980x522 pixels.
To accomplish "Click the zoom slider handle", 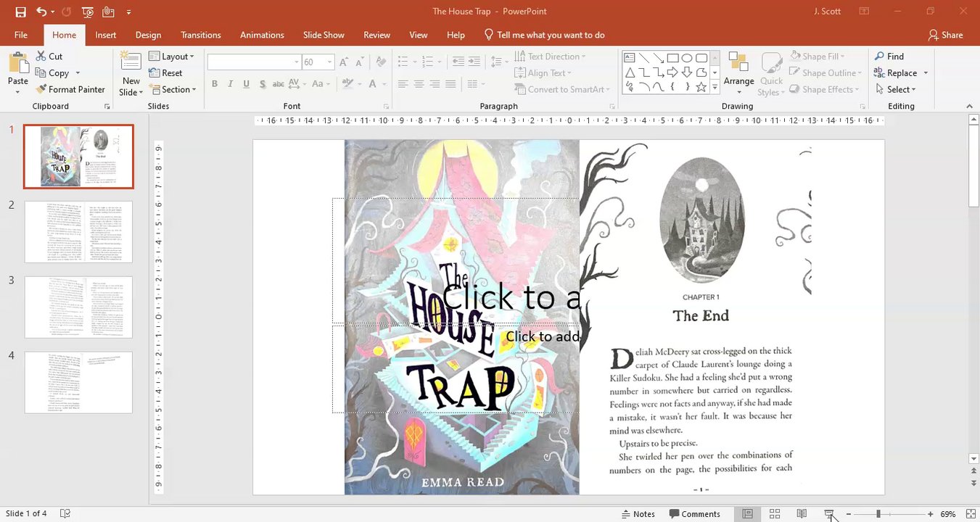I will coord(878,513).
